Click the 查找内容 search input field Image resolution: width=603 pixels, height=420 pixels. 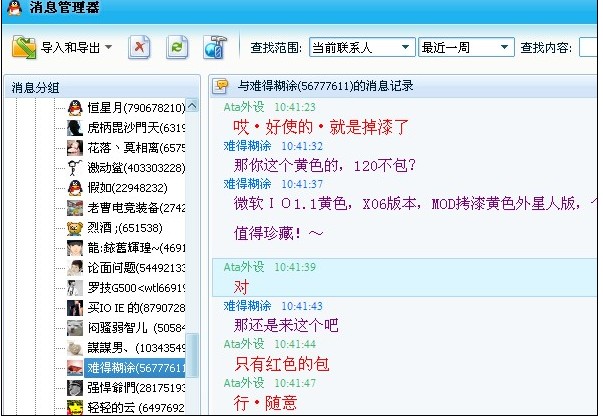[588, 47]
